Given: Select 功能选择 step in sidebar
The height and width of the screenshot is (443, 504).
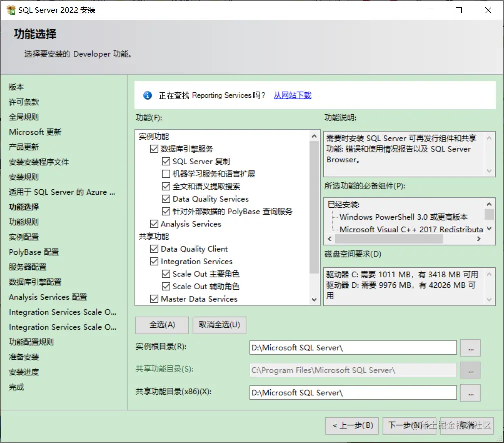Looking at the screenshot, I should [x=24, y=207].
